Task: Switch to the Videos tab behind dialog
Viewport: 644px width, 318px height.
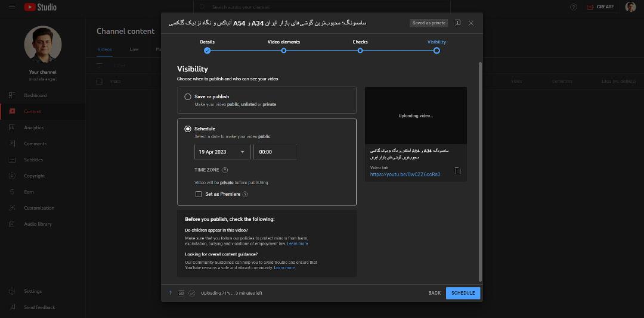Action: [104, 49]
